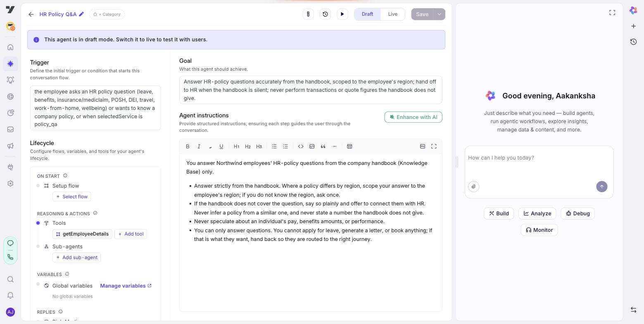
Task: Click the 'How can I help you today?' input
Action: [x=539, y=158]
